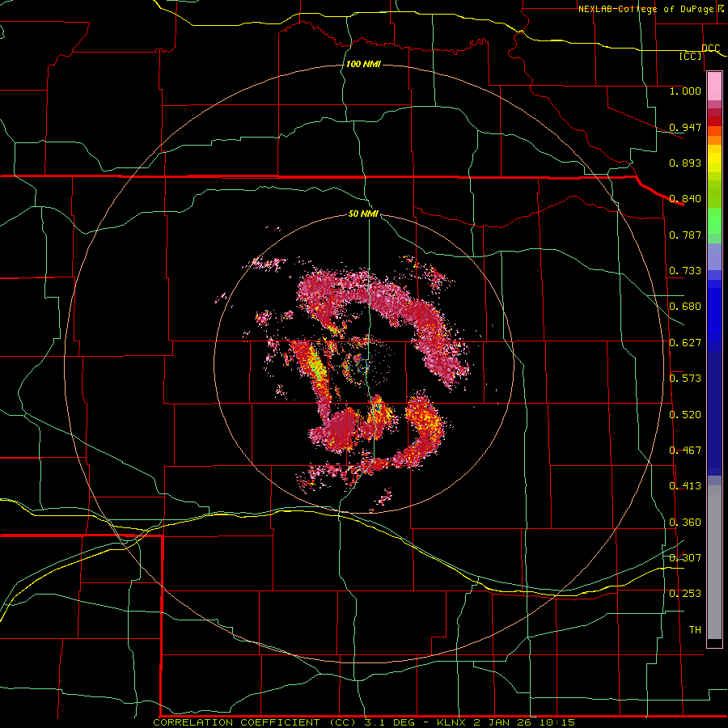Pick the light pink segment of color bar

pos(714,87)
